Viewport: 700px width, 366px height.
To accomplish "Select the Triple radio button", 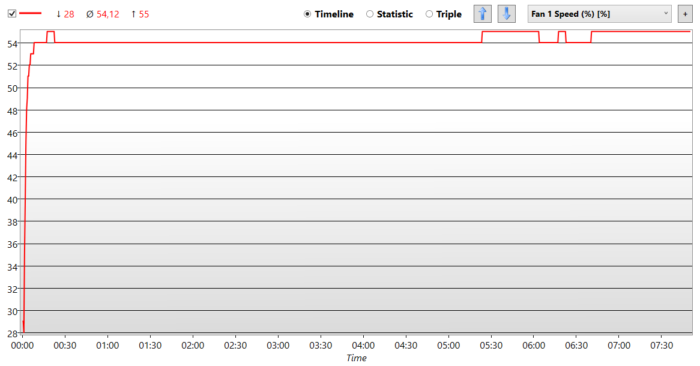I will click(429, 14).
